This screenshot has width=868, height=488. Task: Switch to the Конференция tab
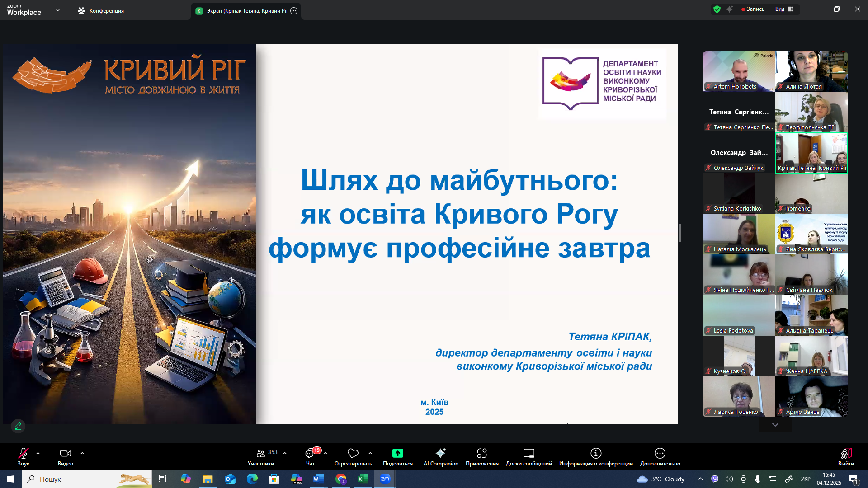point(101,10)
